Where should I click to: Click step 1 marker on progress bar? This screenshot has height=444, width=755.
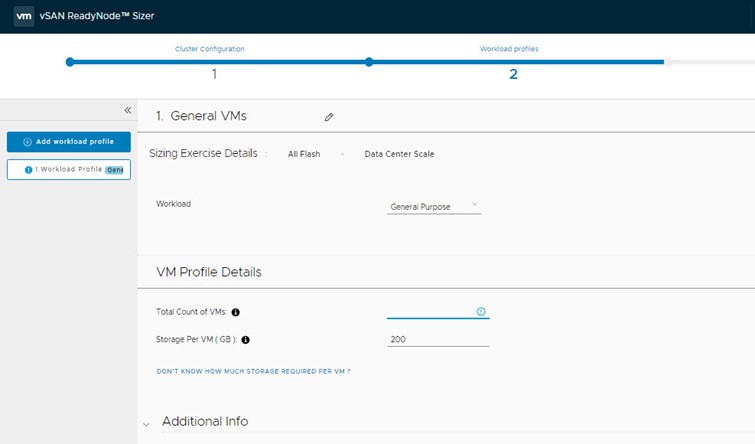click(70, 62)
